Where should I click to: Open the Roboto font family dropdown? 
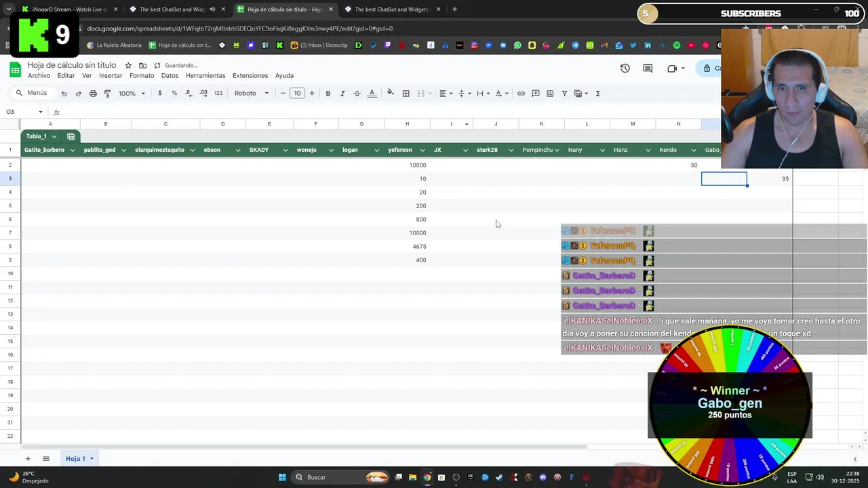(x=251, y=94)
